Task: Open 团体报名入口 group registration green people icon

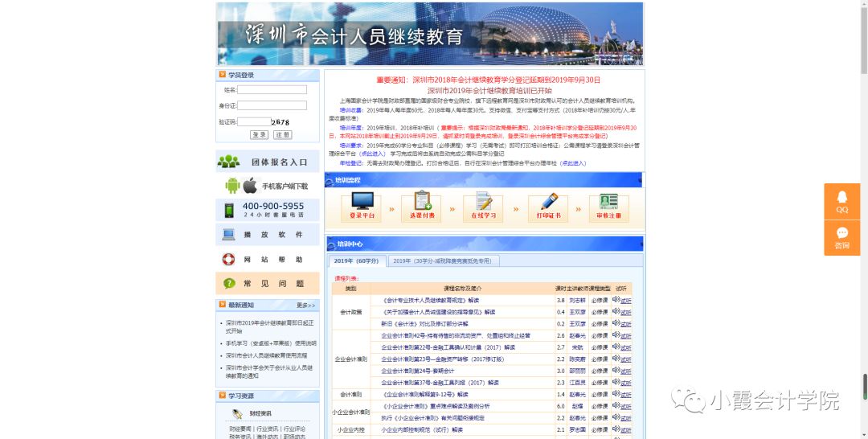Action: pos(228,162)
